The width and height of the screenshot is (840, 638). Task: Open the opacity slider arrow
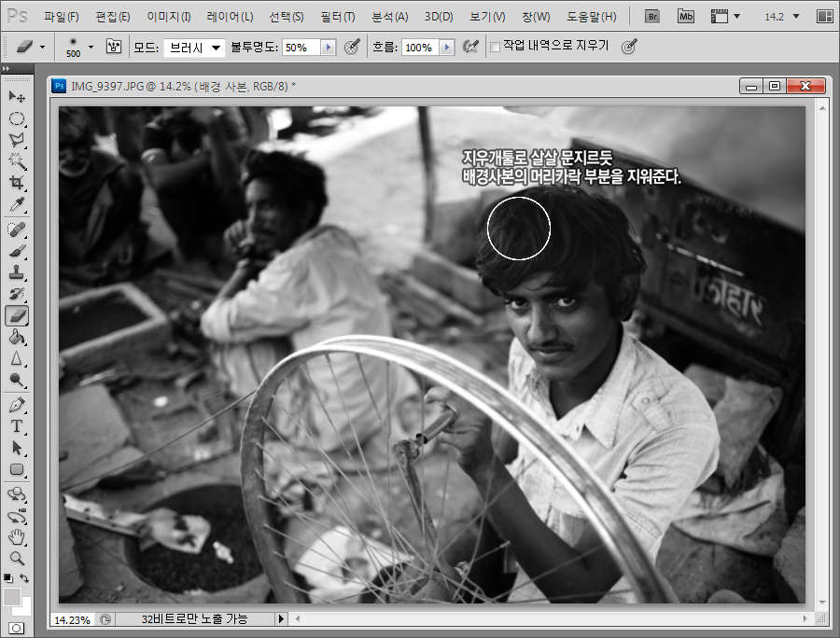point(329,48)
